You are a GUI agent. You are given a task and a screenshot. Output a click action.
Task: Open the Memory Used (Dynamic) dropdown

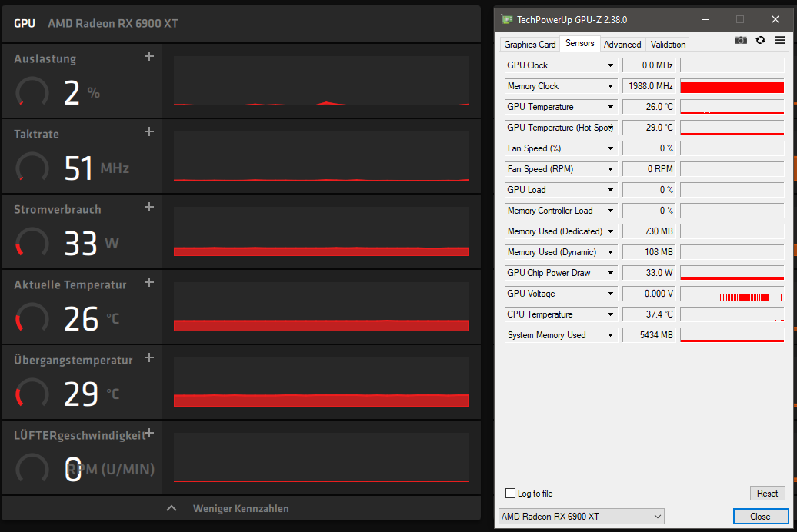point(610,252)
